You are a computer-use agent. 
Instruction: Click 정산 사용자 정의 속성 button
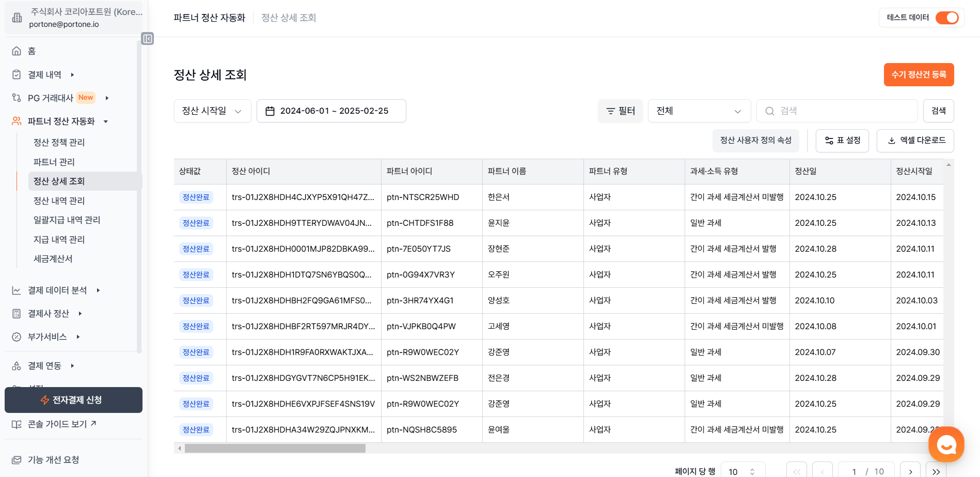[x=755, y=141]
